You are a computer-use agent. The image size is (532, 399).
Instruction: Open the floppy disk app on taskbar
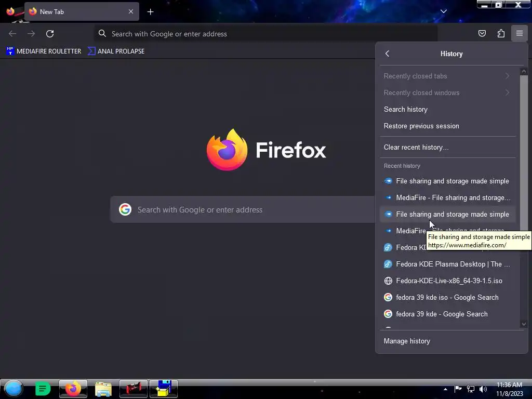coord(164,389)
